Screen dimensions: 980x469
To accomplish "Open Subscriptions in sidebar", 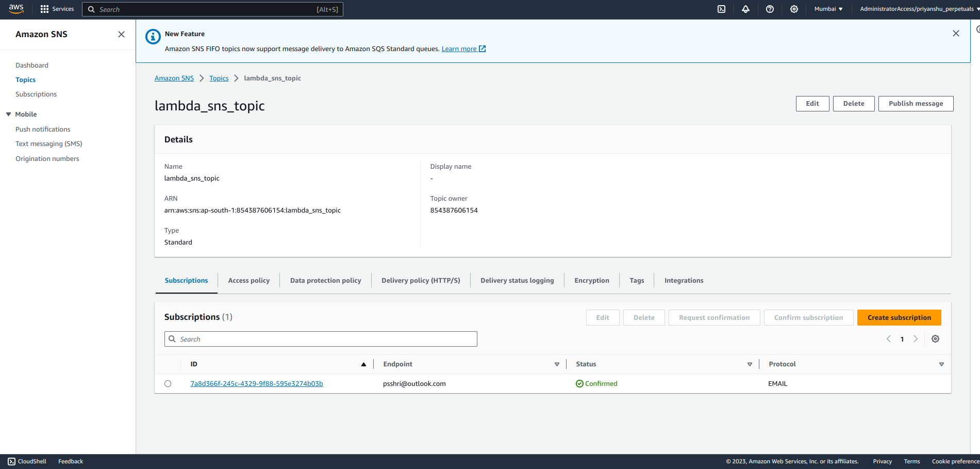I will click(36, 94).
